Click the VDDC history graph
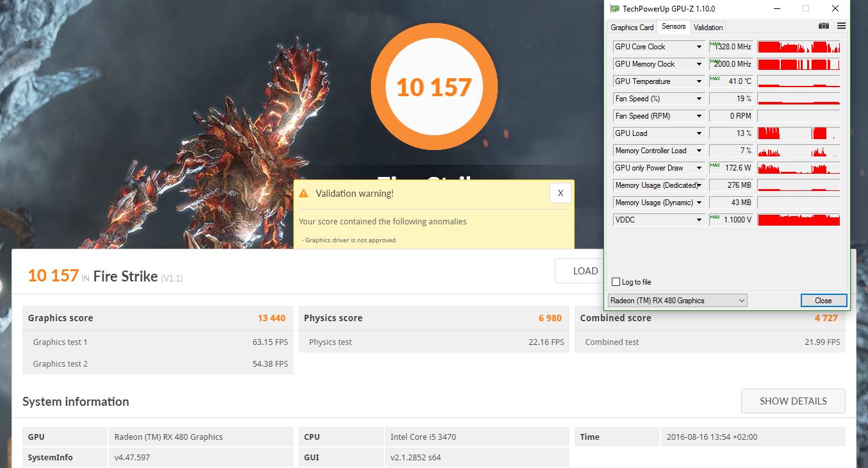This screenshot has width=868, height=468. click(798, 220)
